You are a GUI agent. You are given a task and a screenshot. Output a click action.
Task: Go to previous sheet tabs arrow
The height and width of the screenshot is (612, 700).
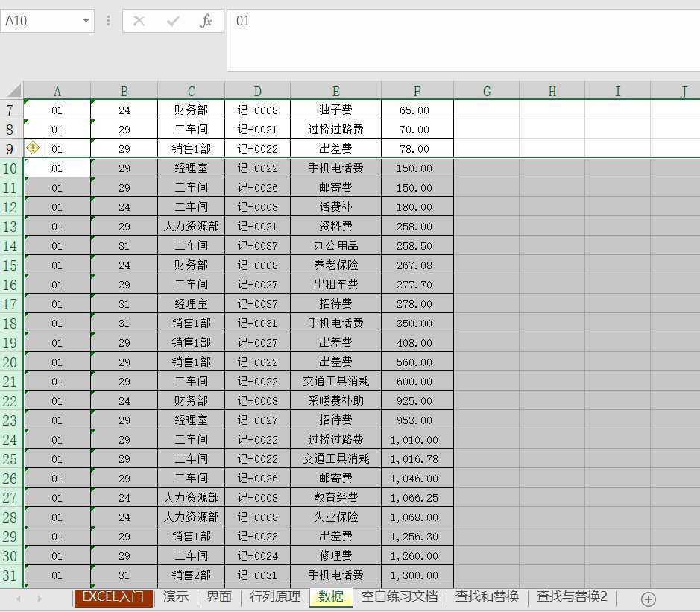[19, 599]
